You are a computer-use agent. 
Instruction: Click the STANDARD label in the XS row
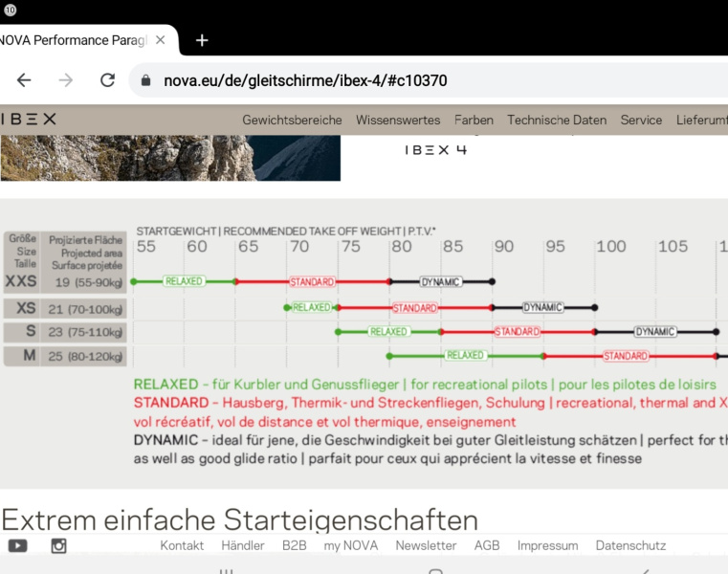(x=414, y=308)
